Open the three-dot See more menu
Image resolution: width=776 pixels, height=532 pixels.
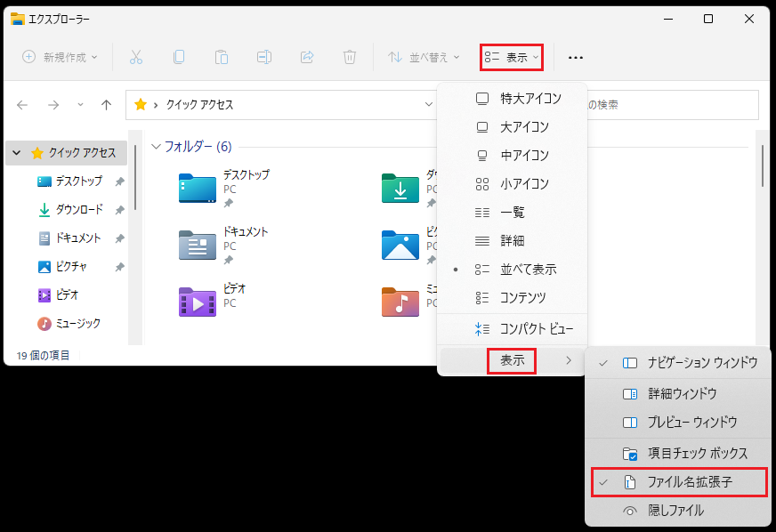576,57
